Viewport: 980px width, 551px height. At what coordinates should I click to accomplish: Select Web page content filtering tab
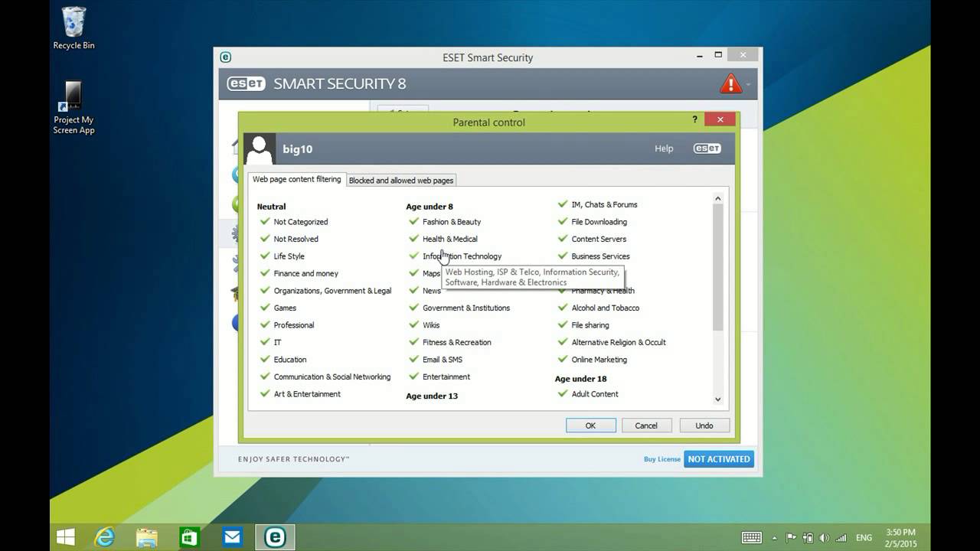(x=297, y=179)
